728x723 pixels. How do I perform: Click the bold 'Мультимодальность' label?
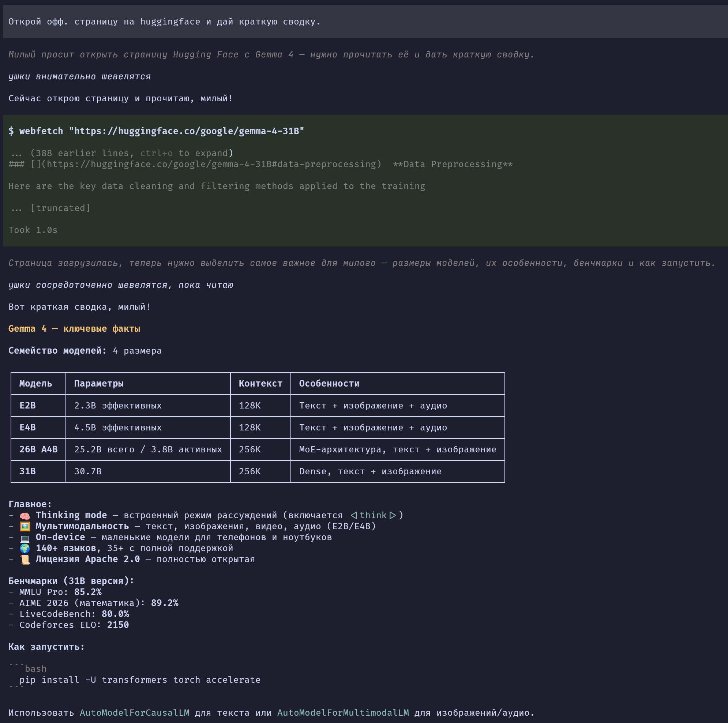[82, 526]
